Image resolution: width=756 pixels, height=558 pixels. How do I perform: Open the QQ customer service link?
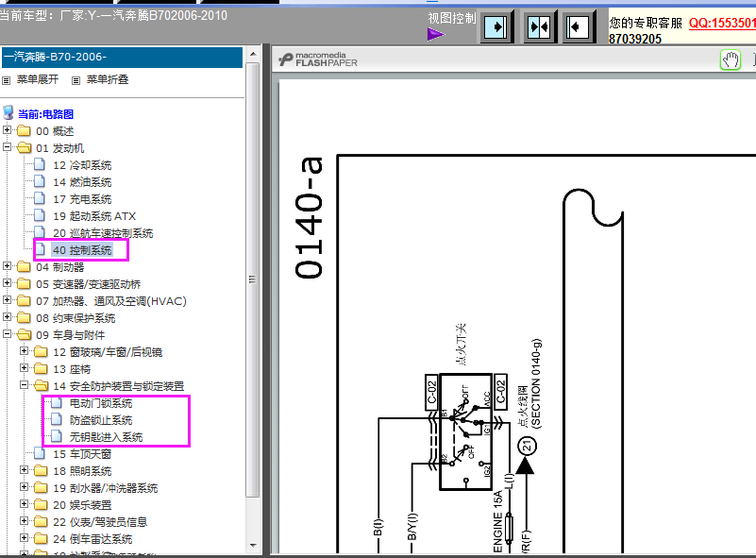coord(722,24)
